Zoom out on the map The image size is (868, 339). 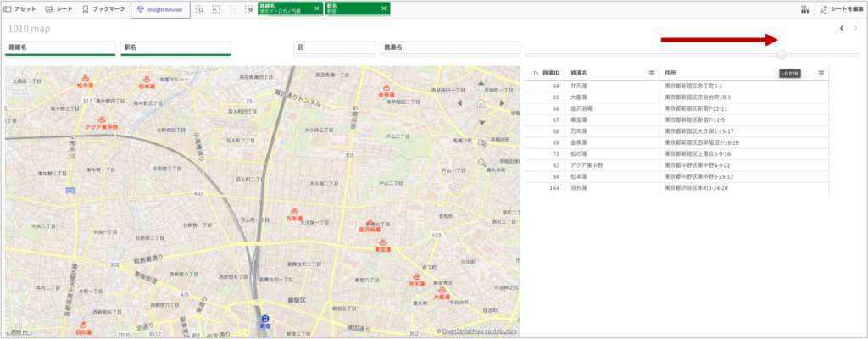click(x=481, y=161)
